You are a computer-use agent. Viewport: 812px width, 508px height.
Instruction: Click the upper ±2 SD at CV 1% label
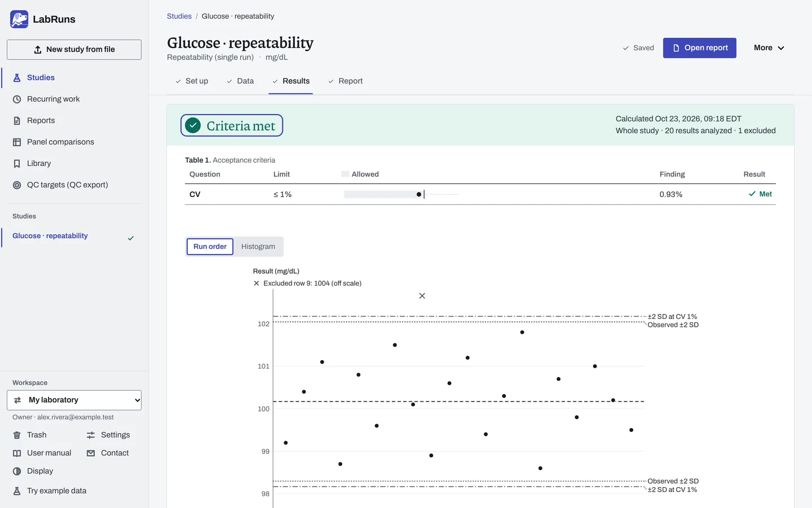(x=672, y=317)
